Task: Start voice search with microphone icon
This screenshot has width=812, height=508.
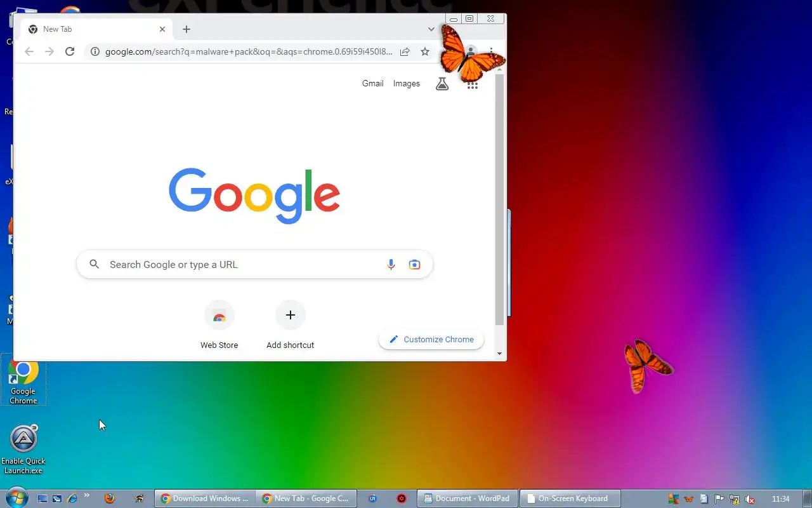Action: tap(391, 265)
